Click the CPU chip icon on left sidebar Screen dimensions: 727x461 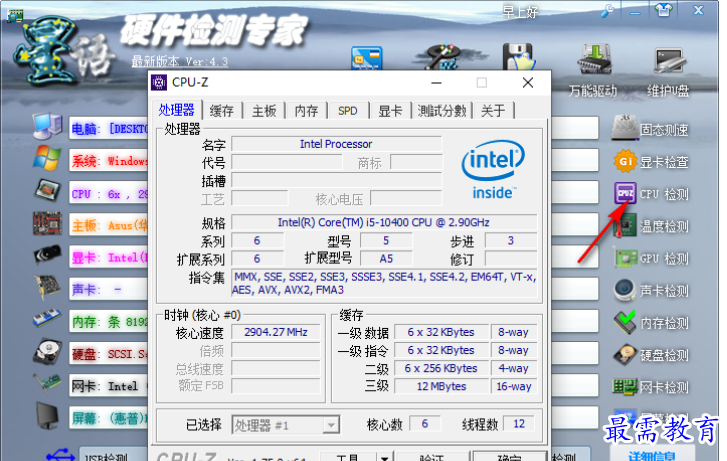point(47,191)
